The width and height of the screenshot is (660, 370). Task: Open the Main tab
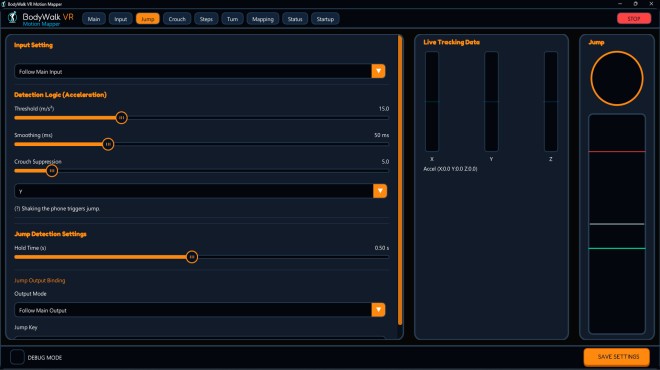(94, 19)
